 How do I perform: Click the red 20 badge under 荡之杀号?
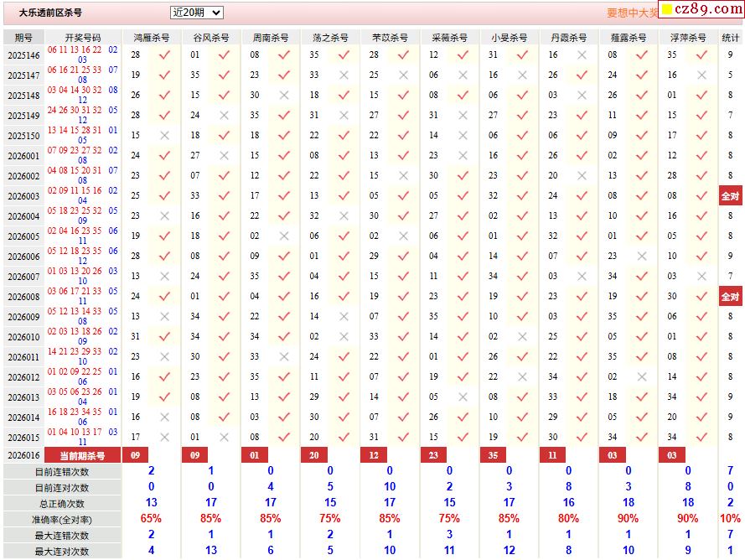[x=313, y=455]
